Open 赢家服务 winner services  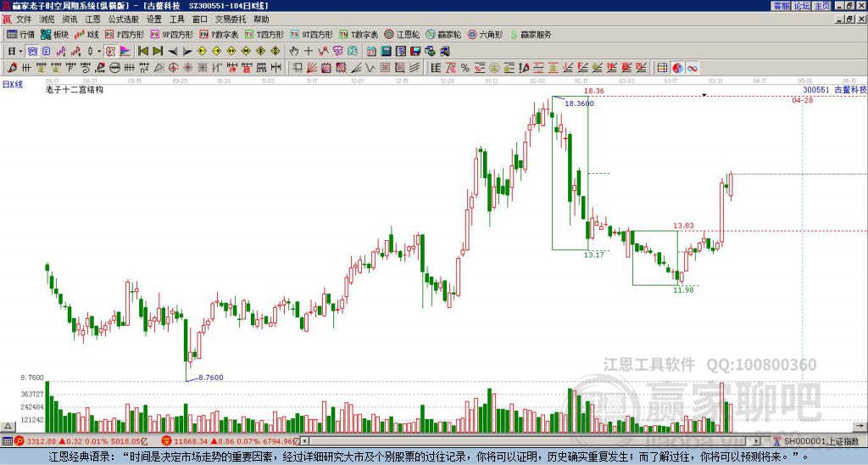pos(531,34)
